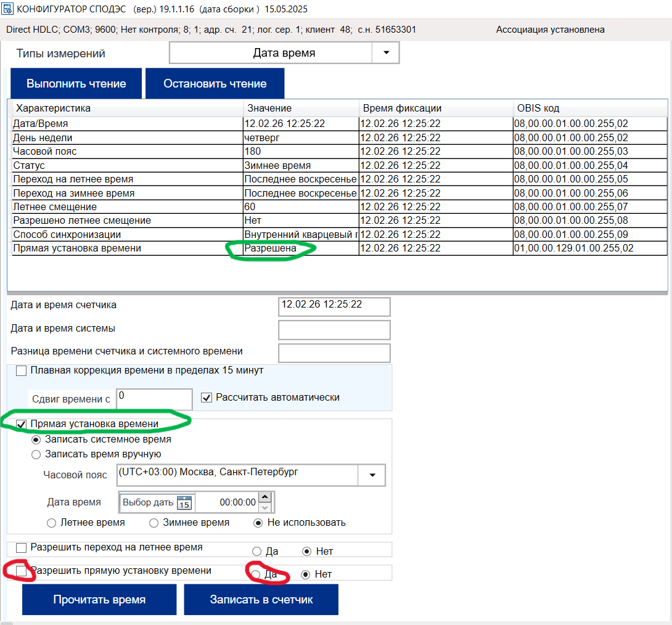
Task: Select 'Летнее время' radio button
Action: pos(52,523)
